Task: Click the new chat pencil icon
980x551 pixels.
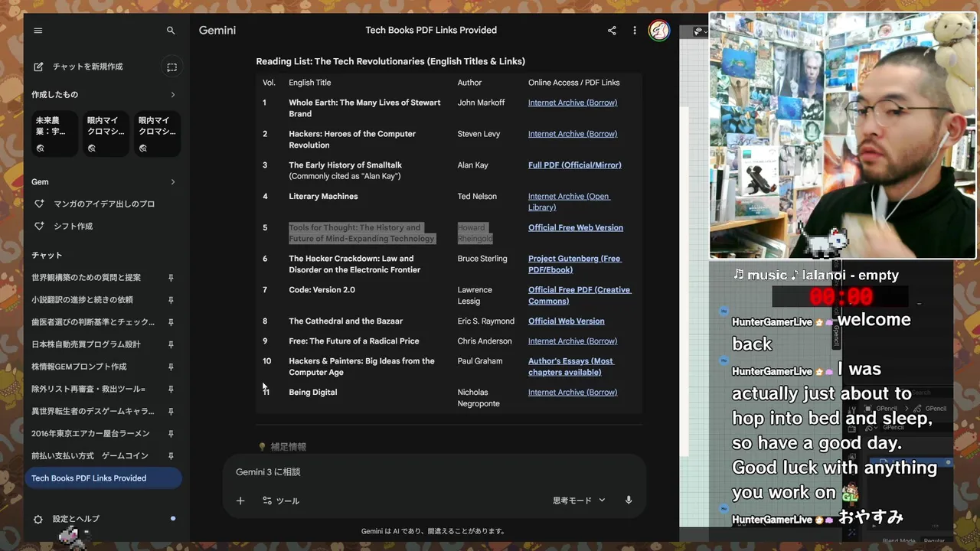Action: [x=38, y=67]
